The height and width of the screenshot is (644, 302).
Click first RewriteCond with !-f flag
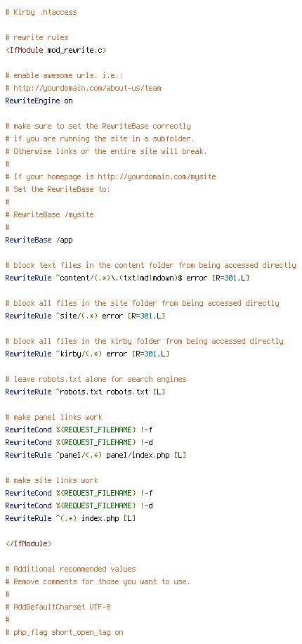[x=79, y=430]
